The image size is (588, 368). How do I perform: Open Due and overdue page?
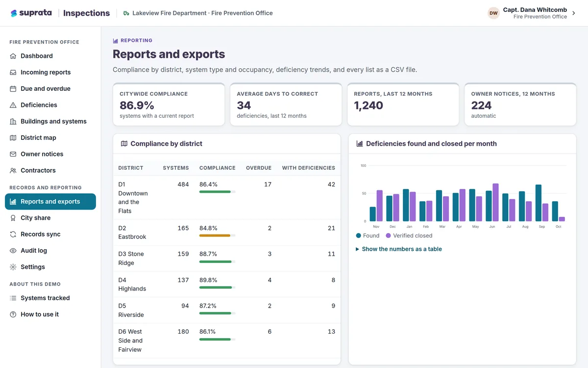(x=50, y=89)
